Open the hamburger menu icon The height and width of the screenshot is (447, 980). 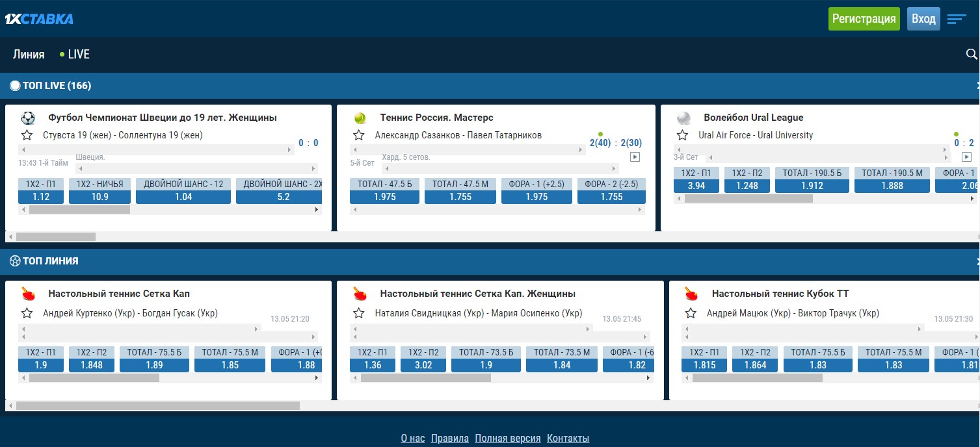957,19
